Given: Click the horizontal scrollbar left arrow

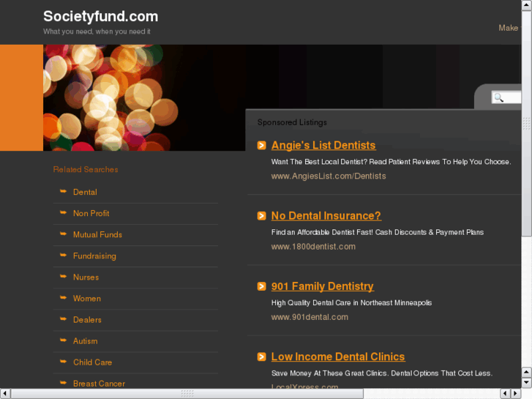Looking at the screenshot, I should click(5, 394).
